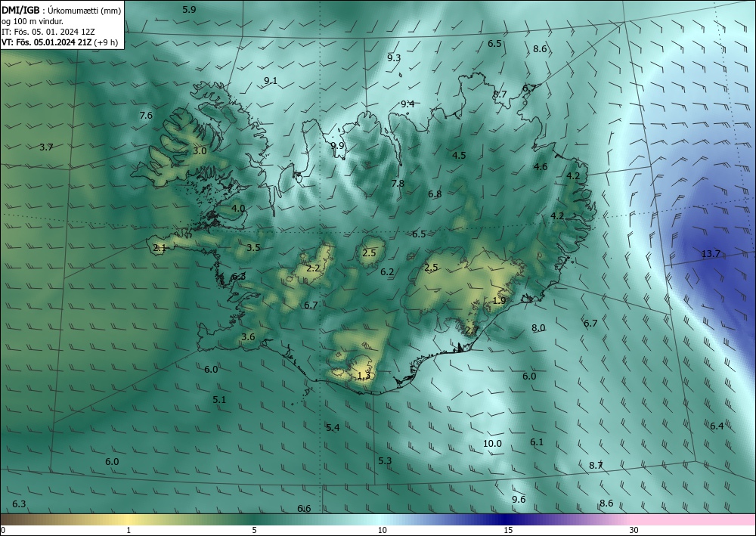Click the 3.6 value on the southwest peninsula
756x536 pixels.
pos(248,337)
